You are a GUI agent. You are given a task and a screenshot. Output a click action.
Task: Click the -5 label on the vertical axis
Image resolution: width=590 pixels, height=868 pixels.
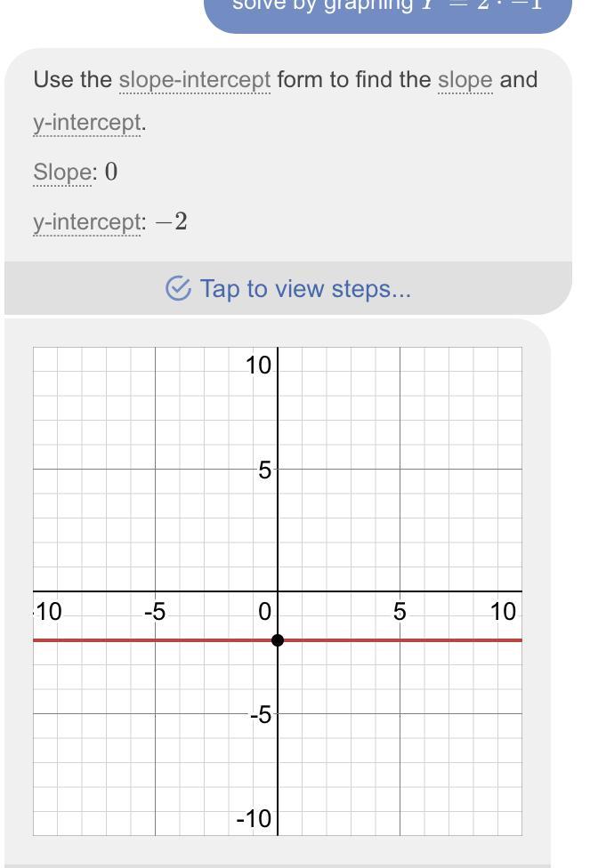point(260,715)
